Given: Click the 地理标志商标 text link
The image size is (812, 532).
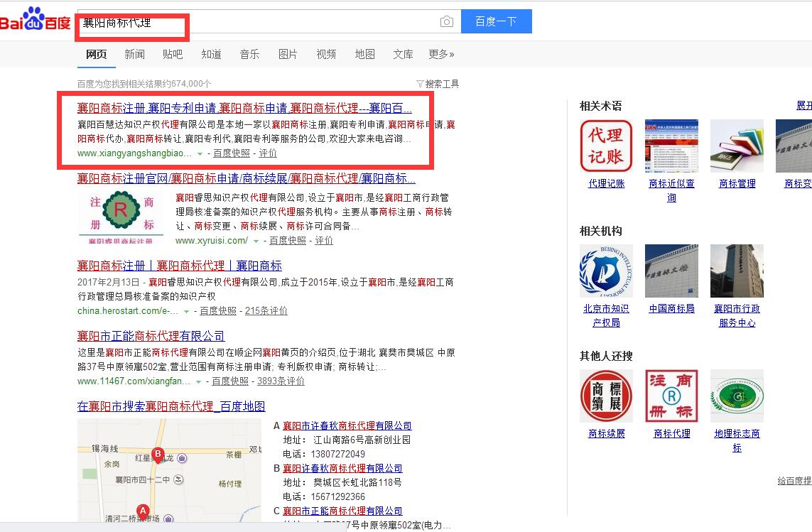Looking at the screenshot, I should point(737,440).
